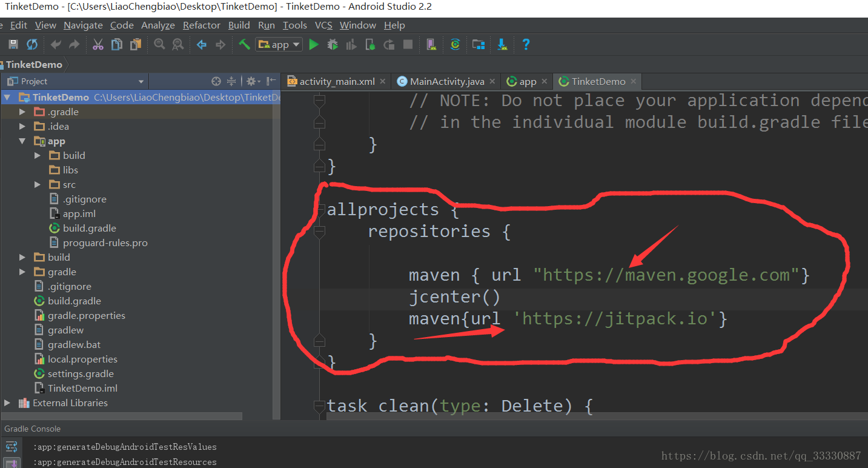
Task: Collapse the task clean block fold marker
Action: 320,406
